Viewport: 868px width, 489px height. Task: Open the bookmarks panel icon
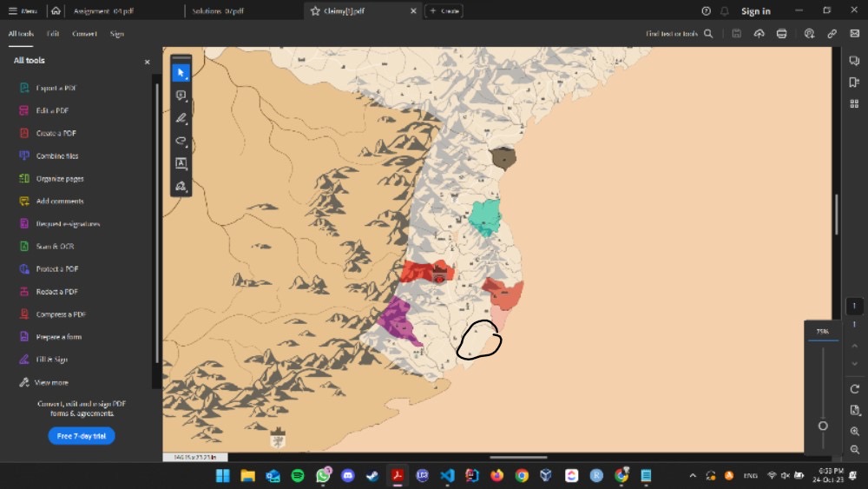(854, 82)
